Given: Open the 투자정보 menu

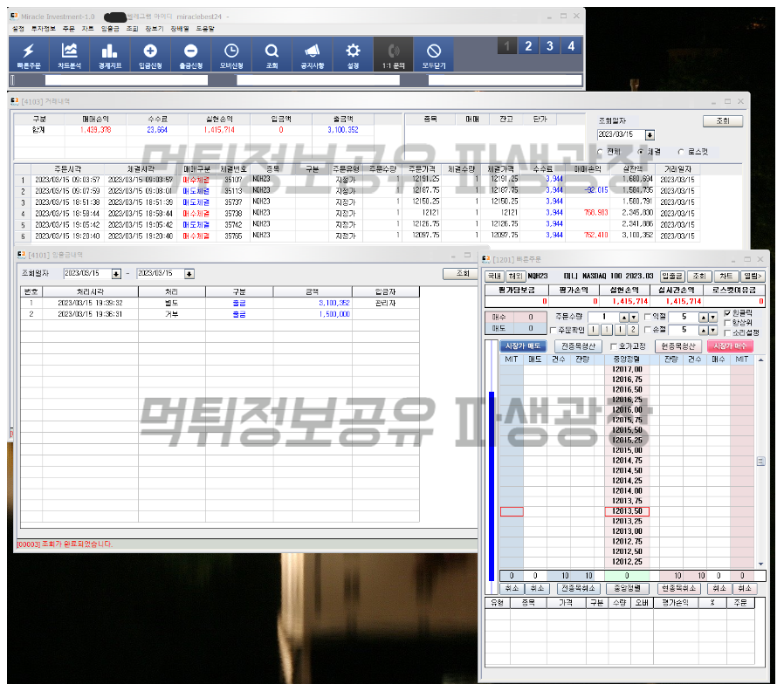Looking at the screenshot, I should tap(43, 29).
